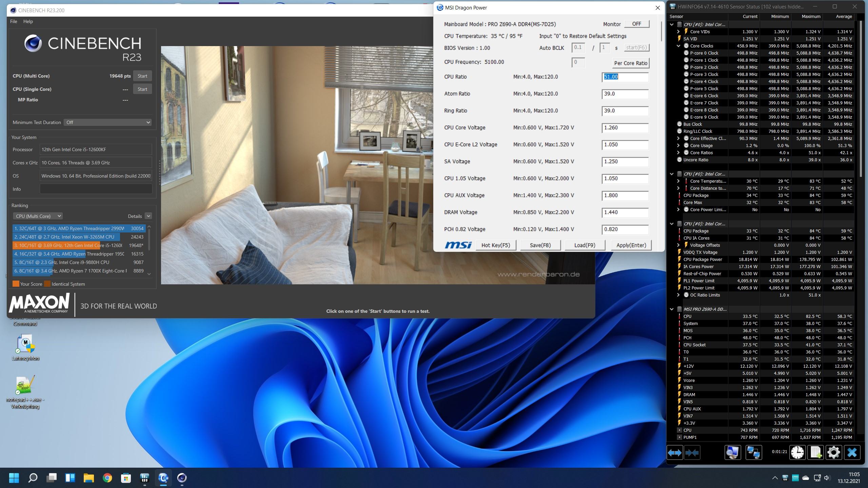
Task: Close HWiNFO sensors with blue X icon
Action: 852,453
